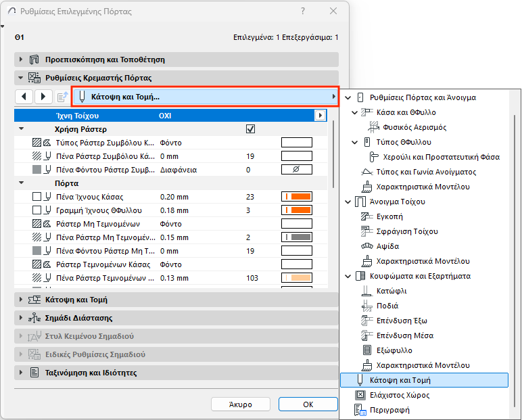Click Φυσικός Αερισμός ventilation icon in tree
Viewport: 522px width, 420px height.
pos(373,127)
